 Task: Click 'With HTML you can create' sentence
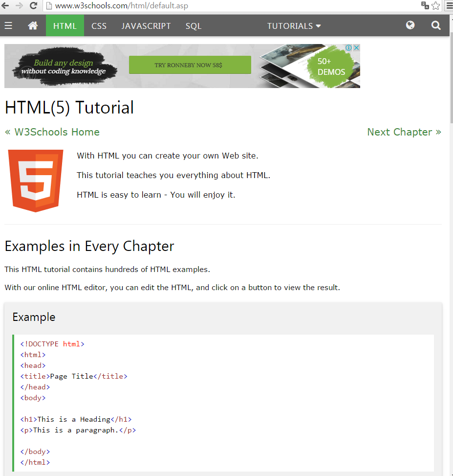[168, 156]
